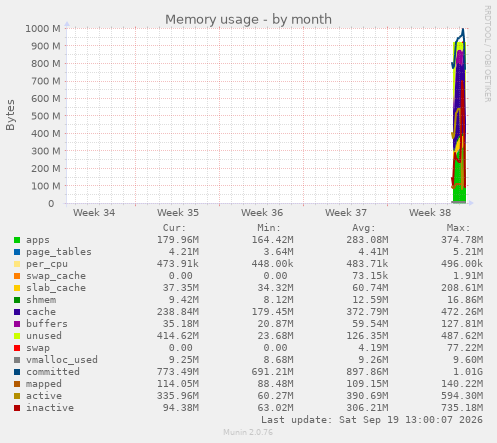Click cache average value 372.79M

click(367, 312)
